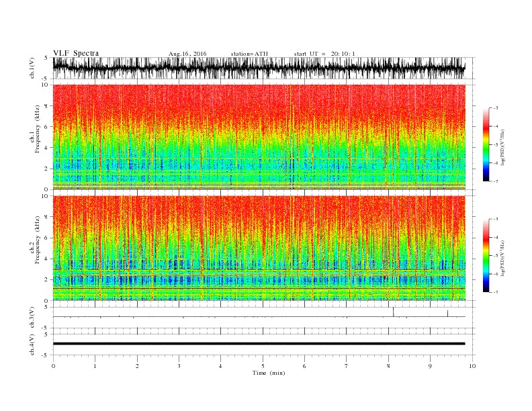The width and height of the screenshot is (532, 411).
Task: Click the ch.2 spectrogram panel
Action: tap(259, 248)
